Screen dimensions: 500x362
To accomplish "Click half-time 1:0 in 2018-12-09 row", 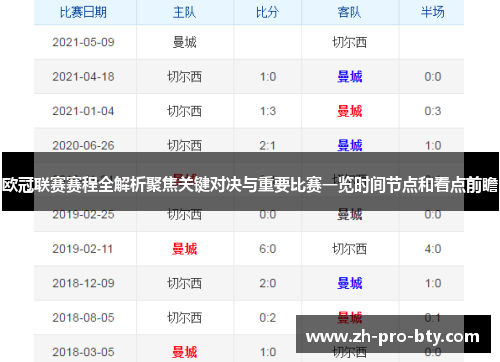I will (x=433, y=283).
